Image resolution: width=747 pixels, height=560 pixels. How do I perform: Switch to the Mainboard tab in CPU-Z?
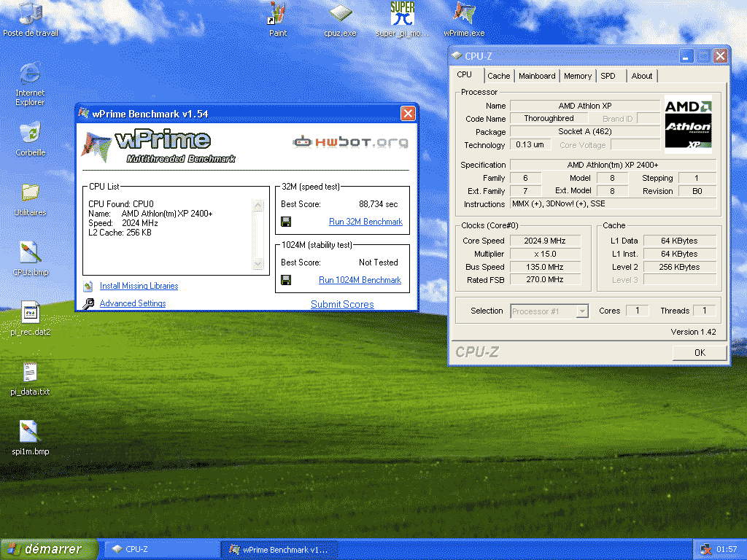click(537, 76)
